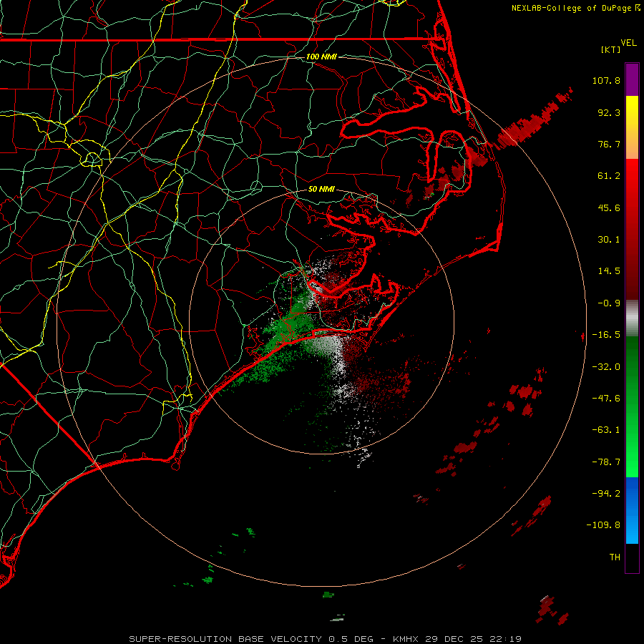This screenshot has width=644, height=644.
Task: Select the 30.1 scale value
Action: click(609, 240)
